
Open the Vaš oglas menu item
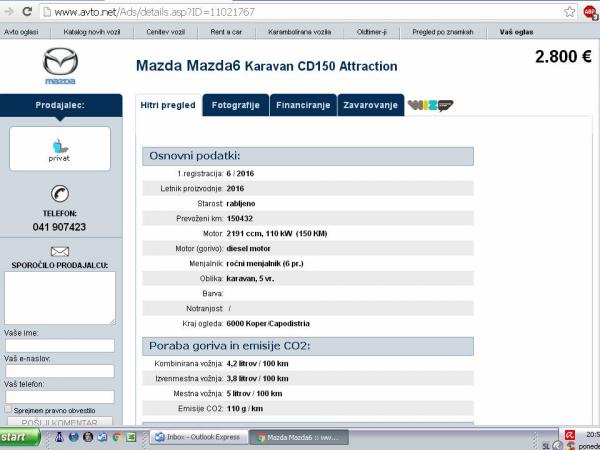click(x=516, y=32)
